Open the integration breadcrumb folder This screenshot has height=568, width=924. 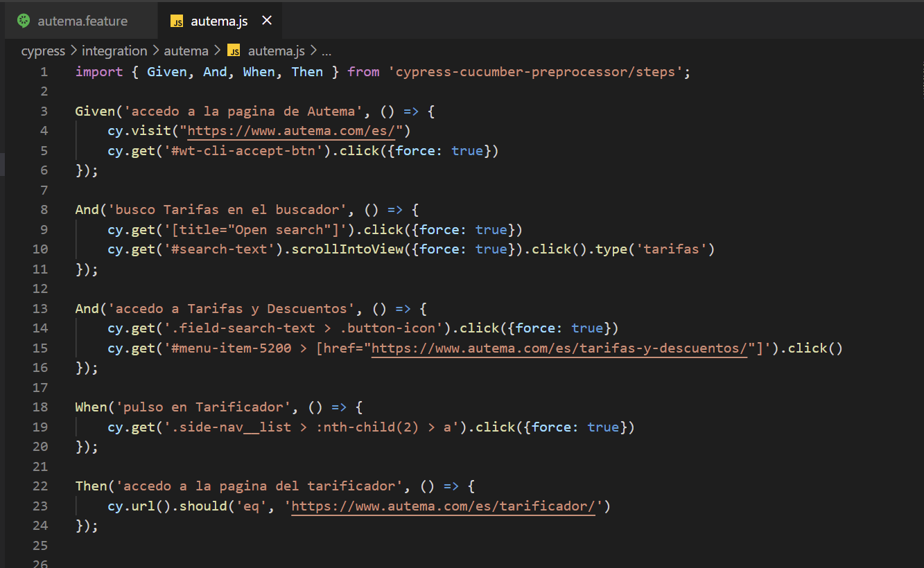click(114, 51)
